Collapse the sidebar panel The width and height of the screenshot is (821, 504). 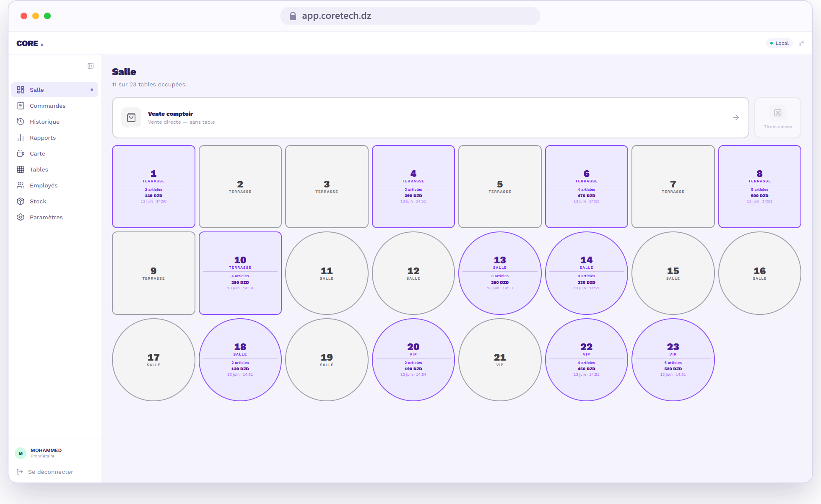coord(91,66)
